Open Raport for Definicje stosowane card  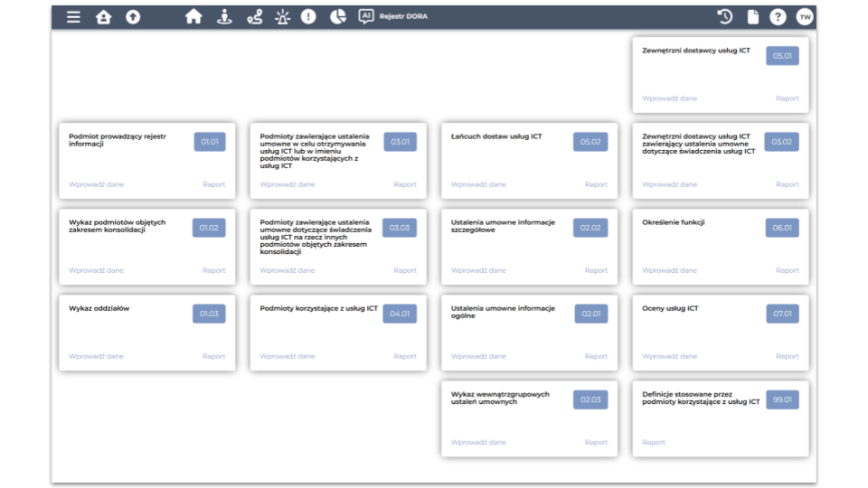point(654,442)
